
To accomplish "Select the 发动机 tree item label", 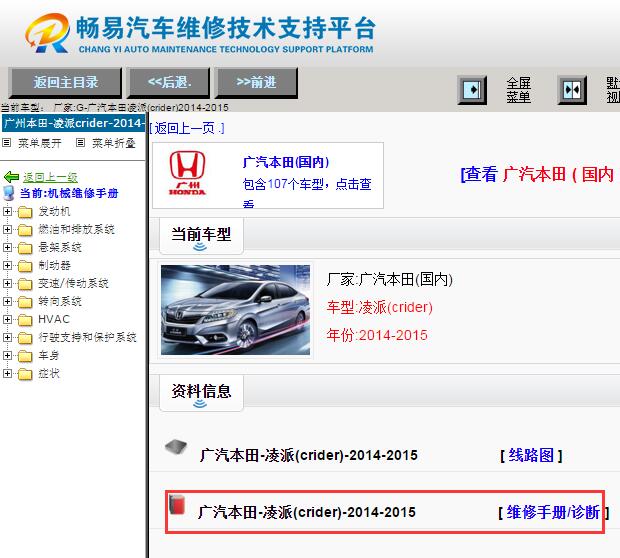I will tap(55, 212).
